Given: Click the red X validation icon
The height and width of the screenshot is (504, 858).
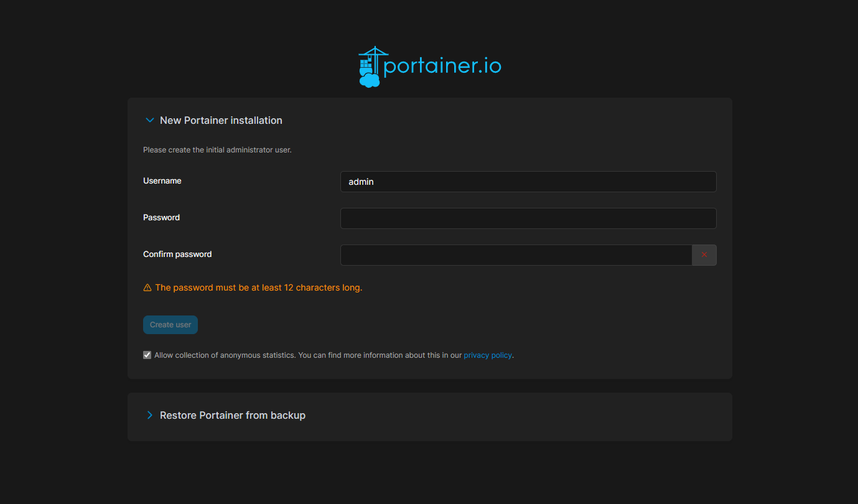Looking at the screenshot, I should 704,255.
